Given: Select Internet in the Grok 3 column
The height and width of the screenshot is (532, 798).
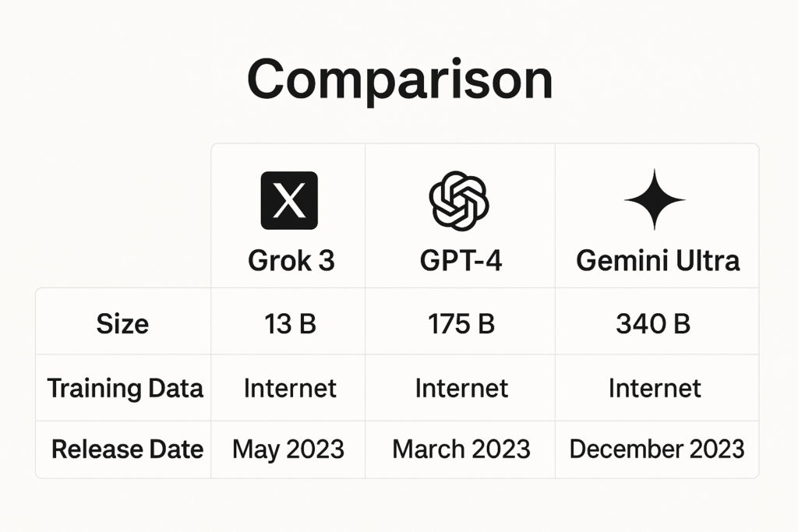Looking at the screenshot, I should click(290, 388).
